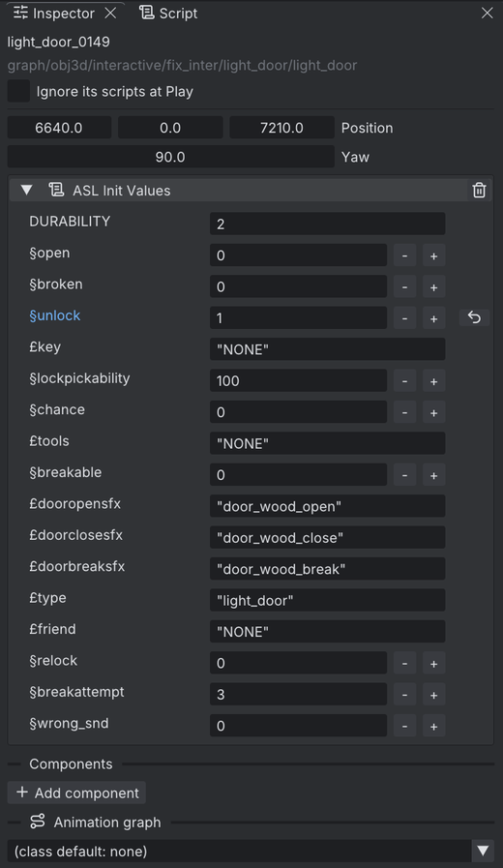
Task: Edit the £doorclosesfx field
Action: pos(328,537)
